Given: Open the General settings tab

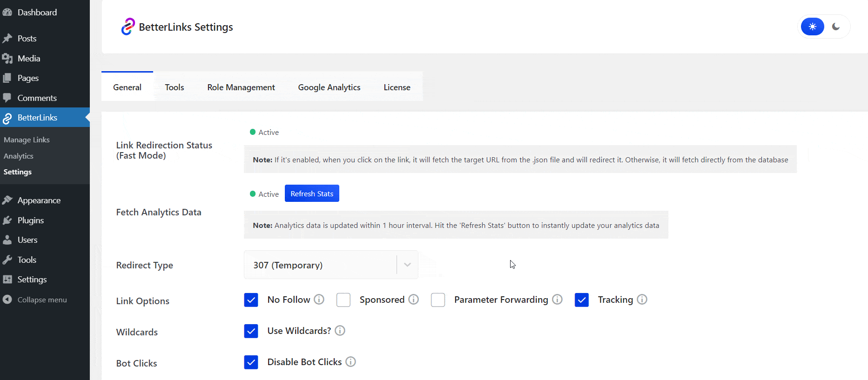Looking at the screenshot, I should coord(127,87).
